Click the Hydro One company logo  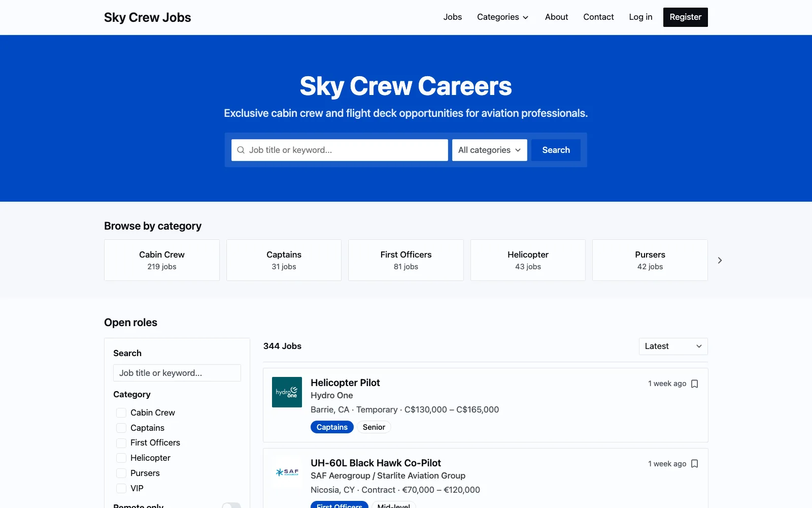tap(287, 392)
